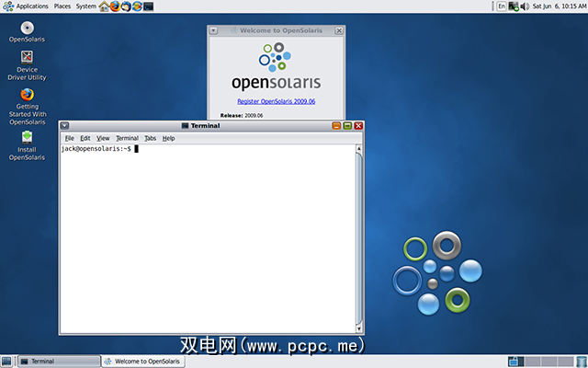Open the Terminal View menu
The height and width of the screenshot is (368, 588).
(x=103, y=138)
